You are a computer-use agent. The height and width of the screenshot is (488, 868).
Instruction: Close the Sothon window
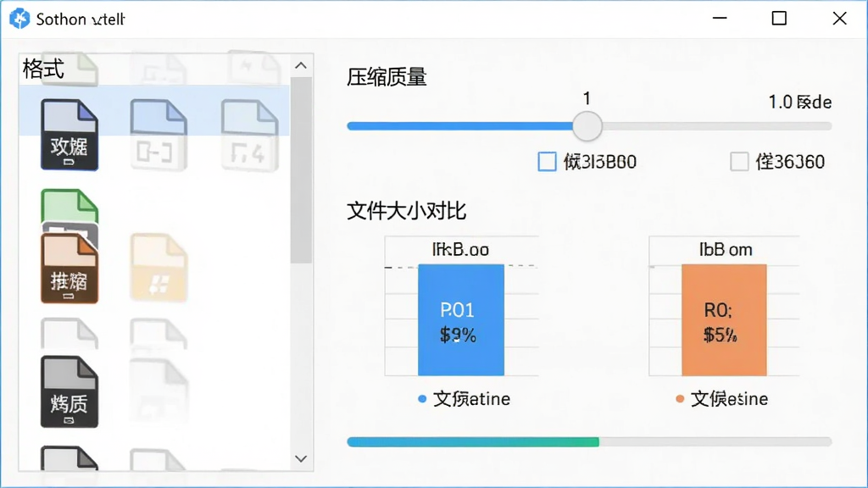point(839,19)
